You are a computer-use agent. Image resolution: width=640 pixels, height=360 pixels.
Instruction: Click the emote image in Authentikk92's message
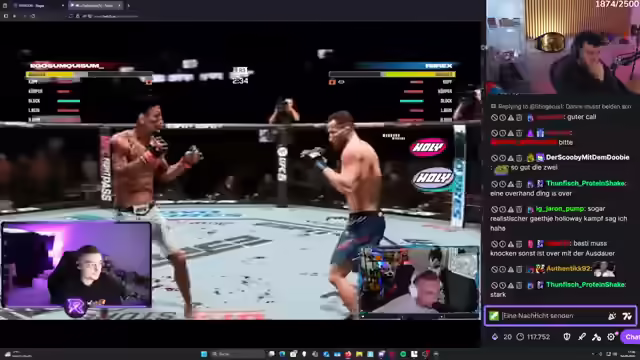pos(604,269)
